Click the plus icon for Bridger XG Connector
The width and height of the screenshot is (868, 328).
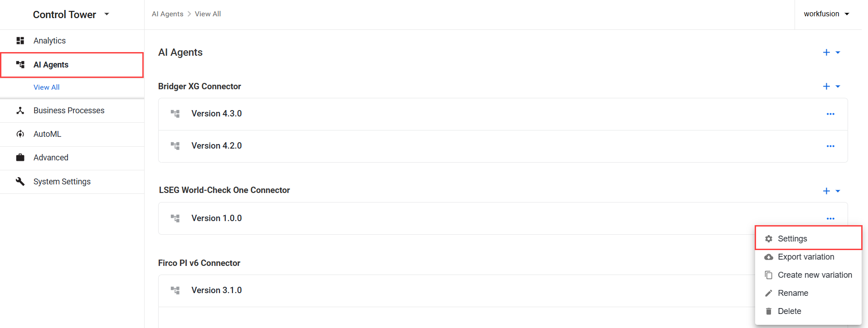point(826,87)
